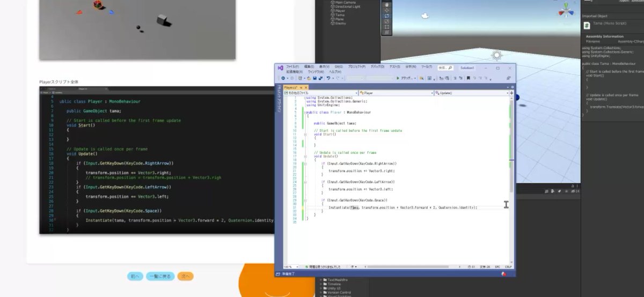The width and height of the screenshot is (644, 297).
Task: Click the Player script code screenshot on web page
Action: [x=157, y=160]
